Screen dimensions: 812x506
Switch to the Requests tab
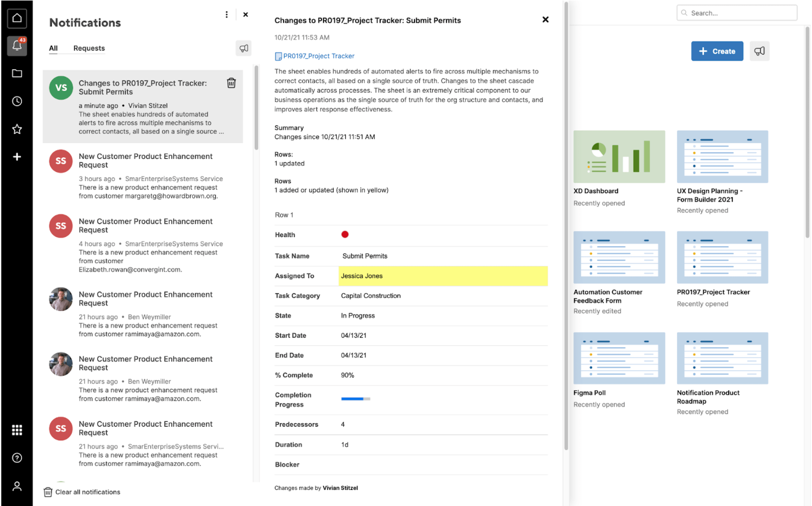pos(89,48)
